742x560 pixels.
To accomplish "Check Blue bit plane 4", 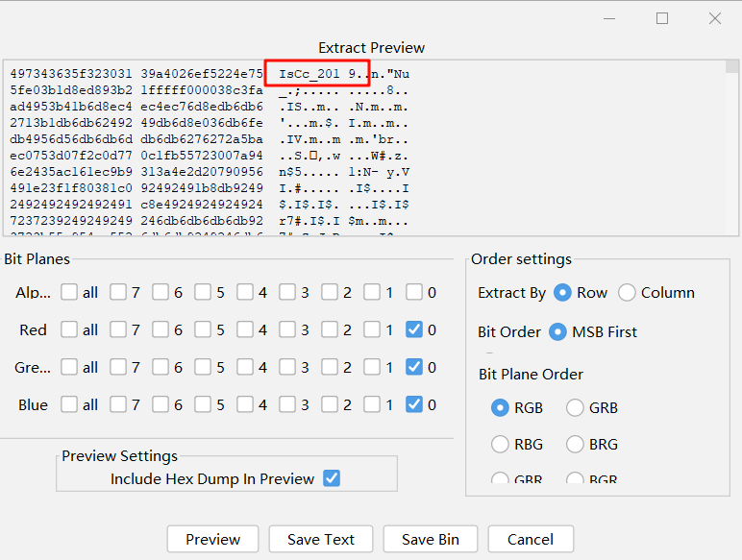I will [x=245, y=404].
